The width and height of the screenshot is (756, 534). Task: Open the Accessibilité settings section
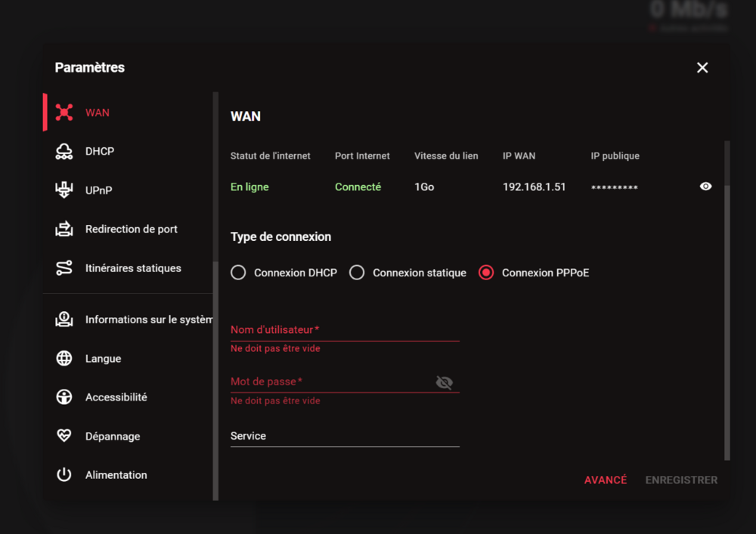click(116, 397)
